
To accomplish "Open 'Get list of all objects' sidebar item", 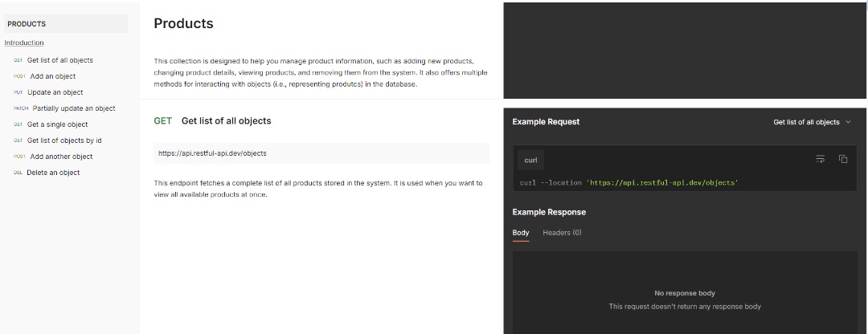I will pyautogui.click(x=53, y=60).
